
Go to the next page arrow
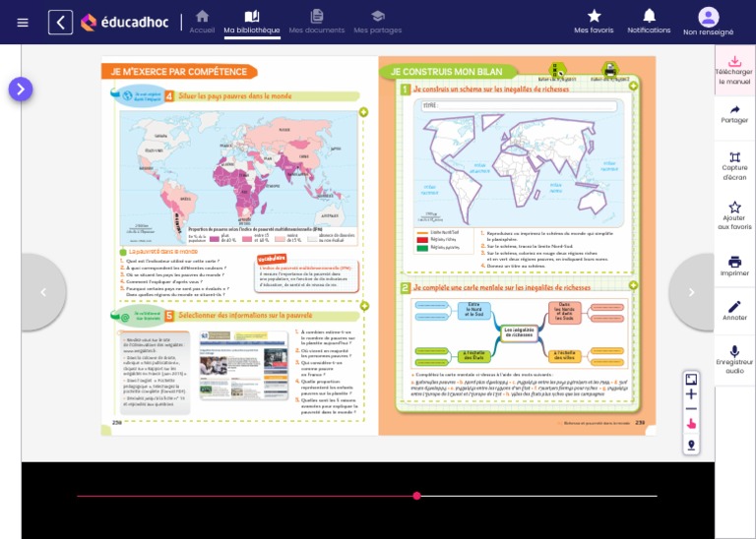(x=691, y=292)
